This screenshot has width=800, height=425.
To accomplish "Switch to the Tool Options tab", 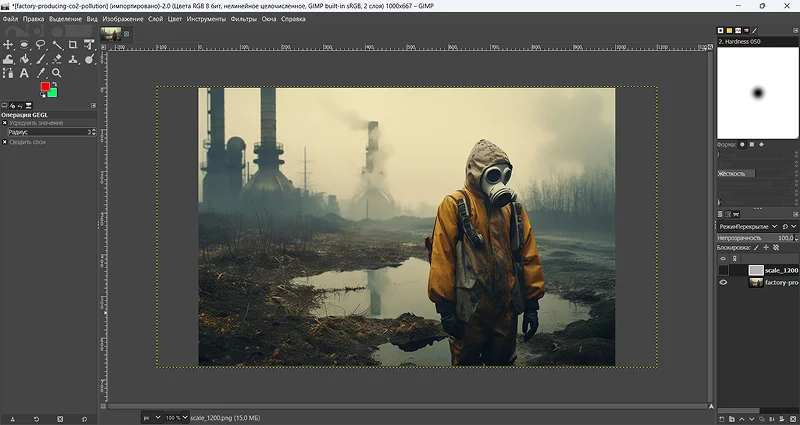I will (5, 106).
